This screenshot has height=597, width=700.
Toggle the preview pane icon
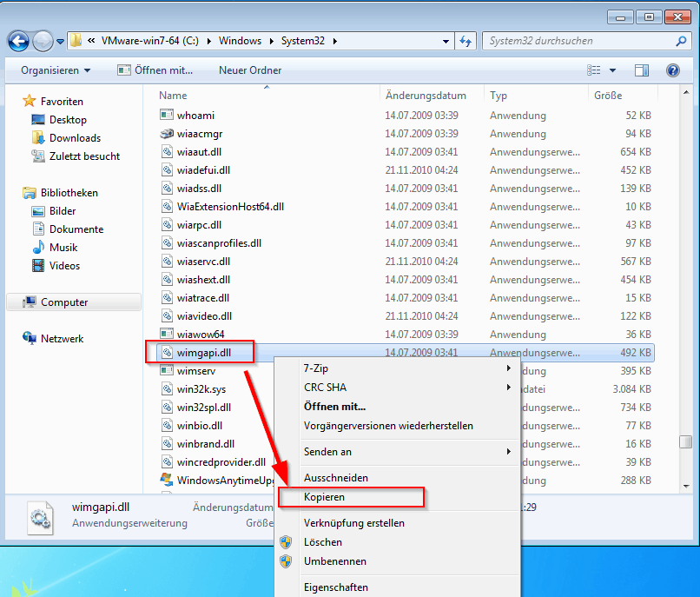642,70
